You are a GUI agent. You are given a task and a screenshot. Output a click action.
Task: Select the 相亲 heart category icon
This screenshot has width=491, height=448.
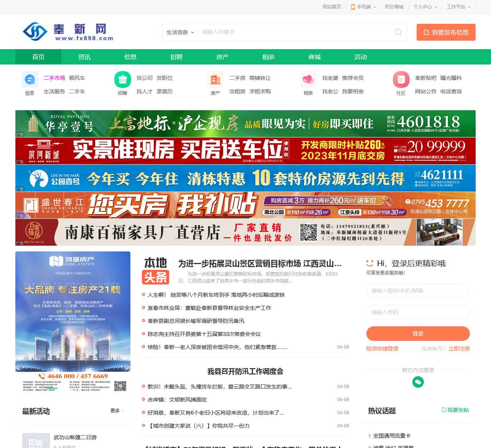[x=308, y=79]
